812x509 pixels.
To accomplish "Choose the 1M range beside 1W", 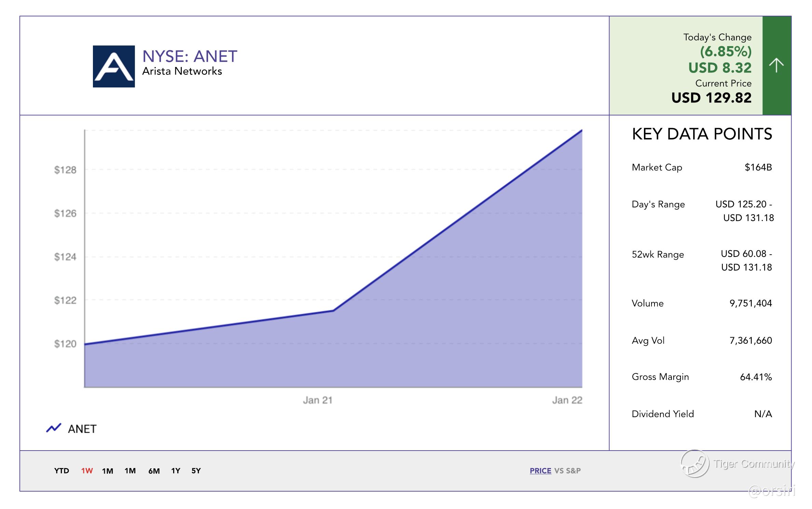I will tap(108, 471).
